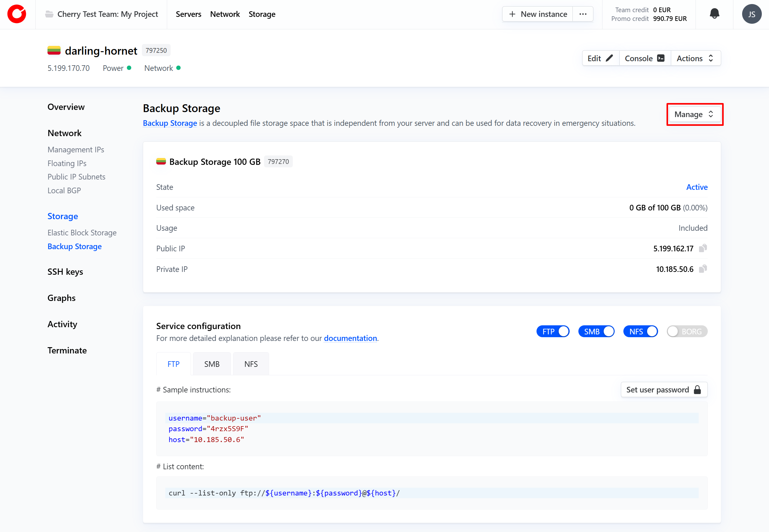Click the curl list-only command line

[x=284, y=493]
